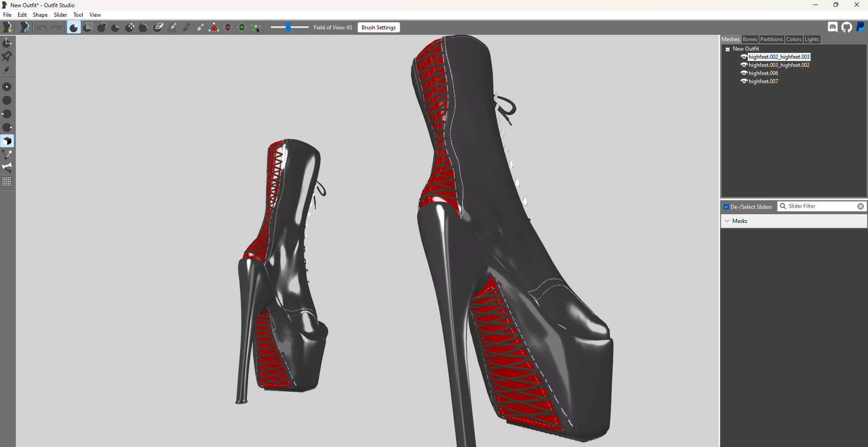Click the New Project icon with star

click(8, 28)
